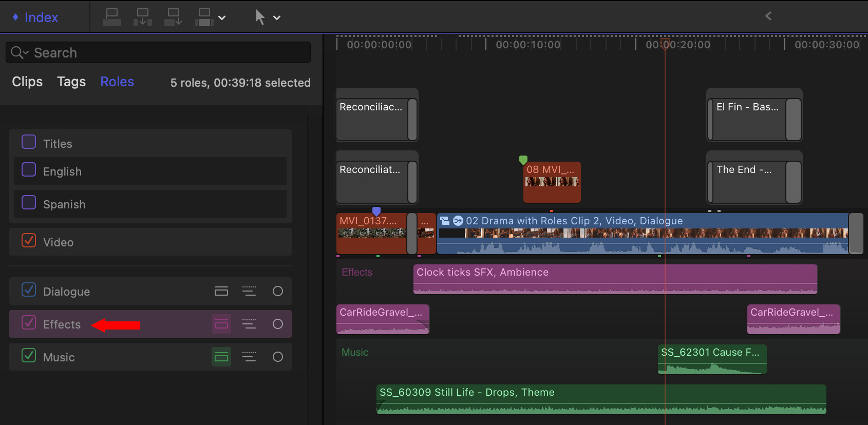
Task: Open the edit mode dropdown arrow
Action: (x=222, y=17)
